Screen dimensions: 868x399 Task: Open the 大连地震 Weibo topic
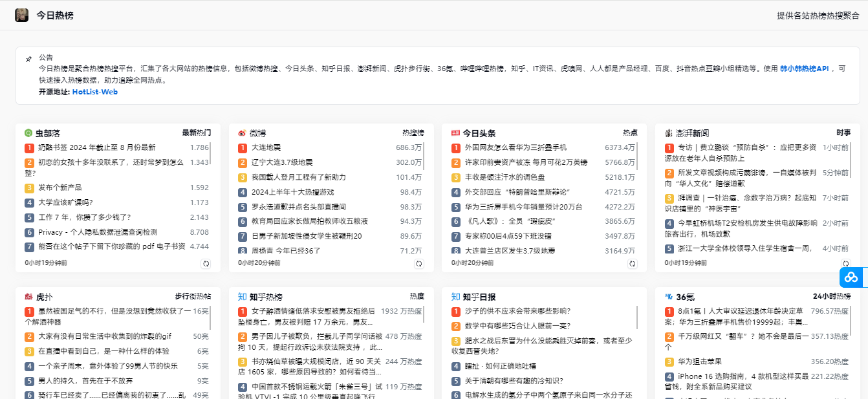(x=266, y=148)
